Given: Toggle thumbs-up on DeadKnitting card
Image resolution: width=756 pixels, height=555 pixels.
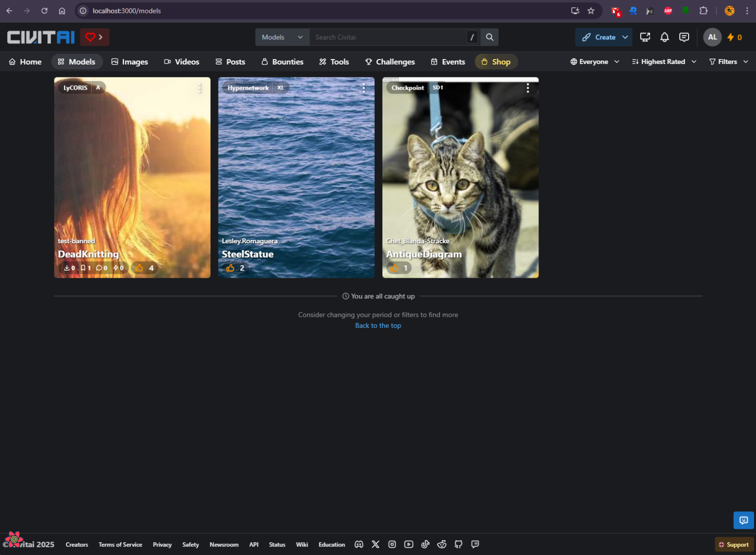Looking at the screenshot, I should pyautogui.click(x=140, y=268).
